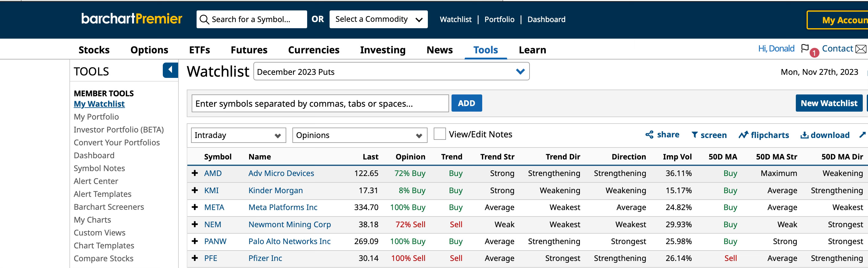Open flipcharts view
868x268 pixels.
(764, 135)
